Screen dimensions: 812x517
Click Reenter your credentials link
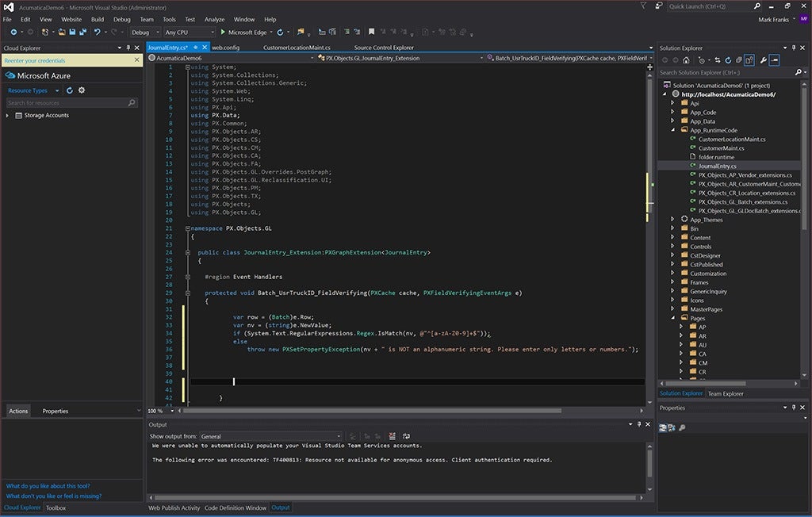tap(35, 60)
